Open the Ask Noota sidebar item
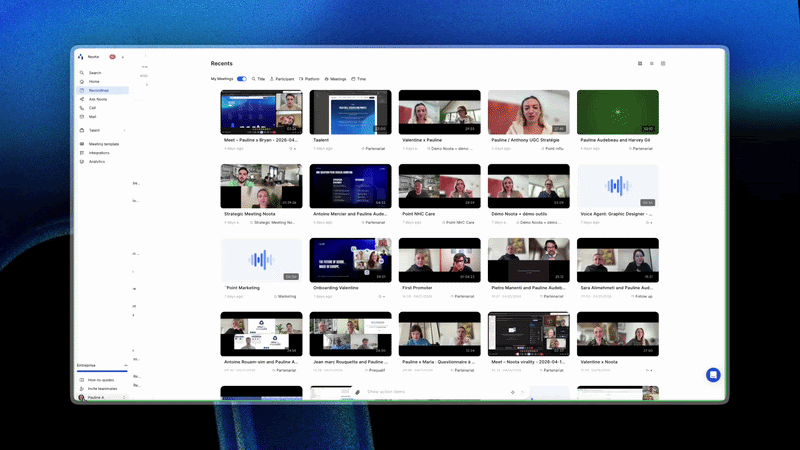Screen dimensions: 800x450 pyautogui.click(x=97, y=99)
